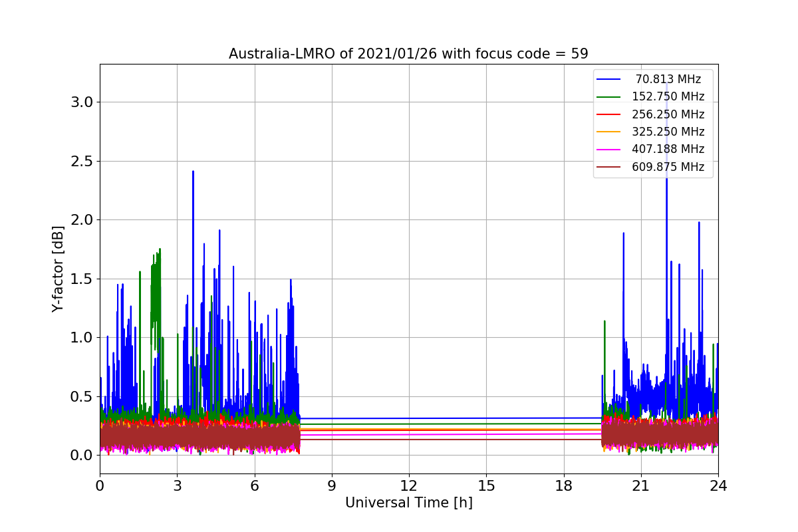Click the 9 x-axis tick label
Viewport: 798px width, 532px height.
pyautogui.click(x=332, y=485)
